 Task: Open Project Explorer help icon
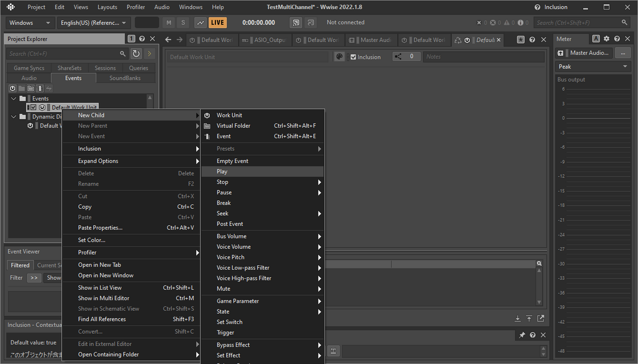pos(142,39)
